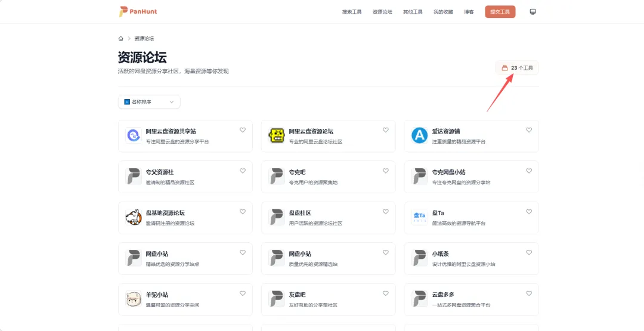Click the dog icon of 盘基地资源论坛

pyautogui.click(x=134, y=217)
